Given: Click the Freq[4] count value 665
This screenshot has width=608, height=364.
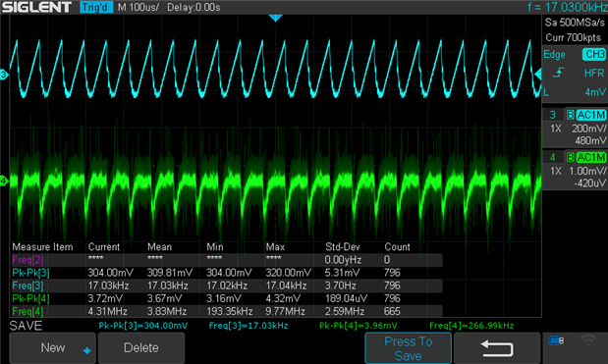Looking at the screenshot, I should pos(392,311).
